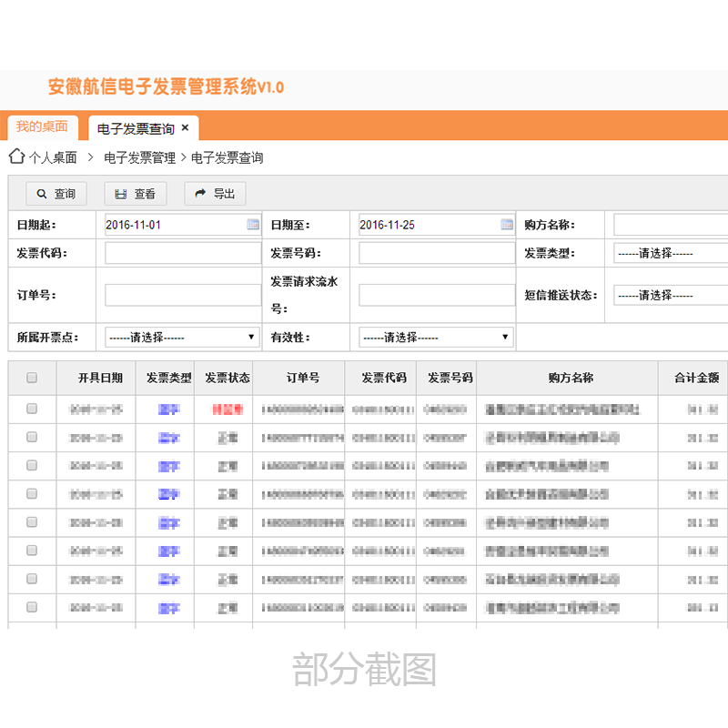Open the 短信推送状态 dropdown
This screenshot has height=728, width=728.
point(671,295)
